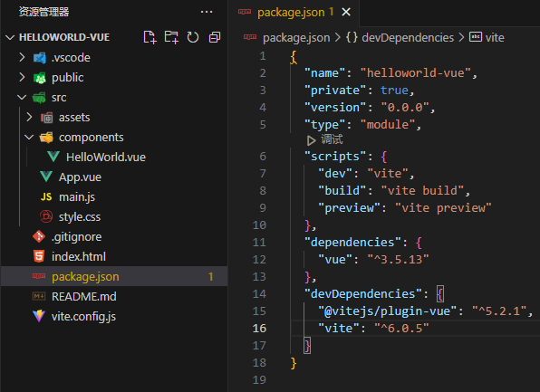
Task: Click the "vite preview" script value
Action: pos(443,207)
